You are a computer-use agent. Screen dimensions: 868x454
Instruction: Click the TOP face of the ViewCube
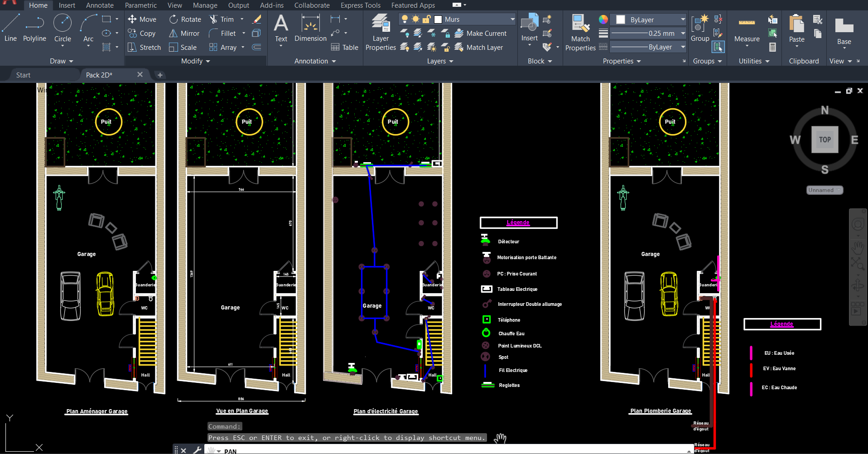point(825,140)
